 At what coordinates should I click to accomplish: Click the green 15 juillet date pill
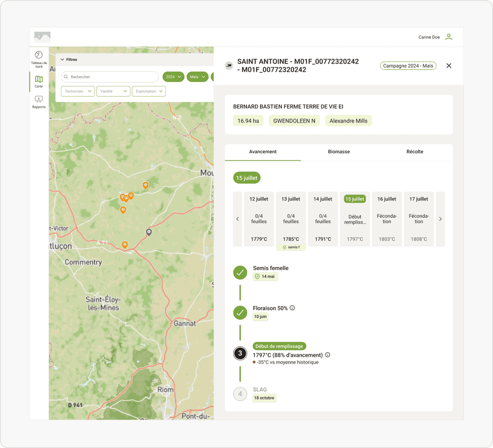pos(247,178)
